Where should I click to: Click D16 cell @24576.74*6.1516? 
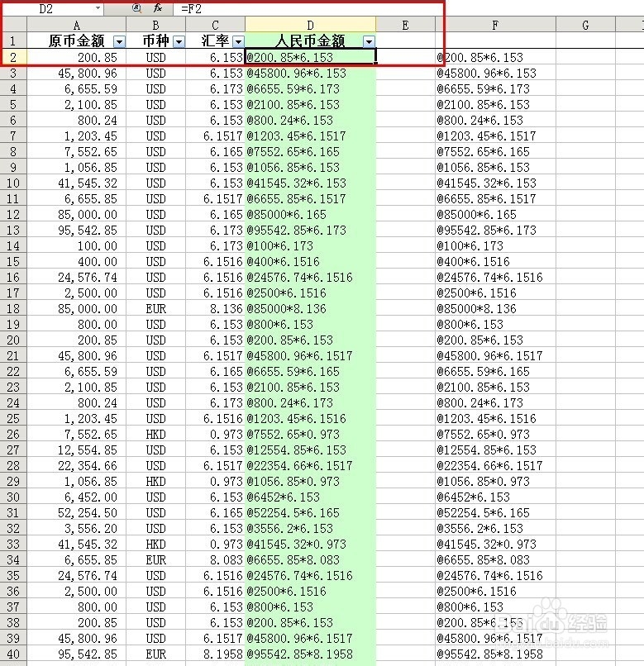tap(310, 278)
